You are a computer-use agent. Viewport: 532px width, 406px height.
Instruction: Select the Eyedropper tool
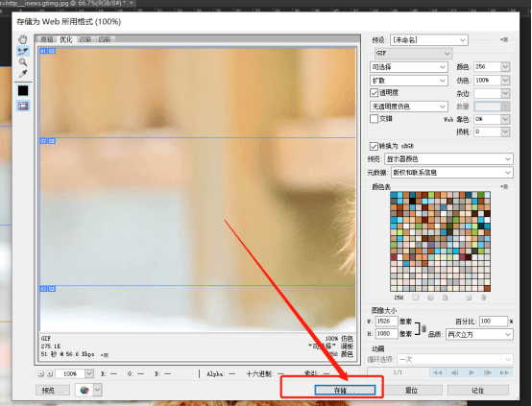[x=23, y=74]
